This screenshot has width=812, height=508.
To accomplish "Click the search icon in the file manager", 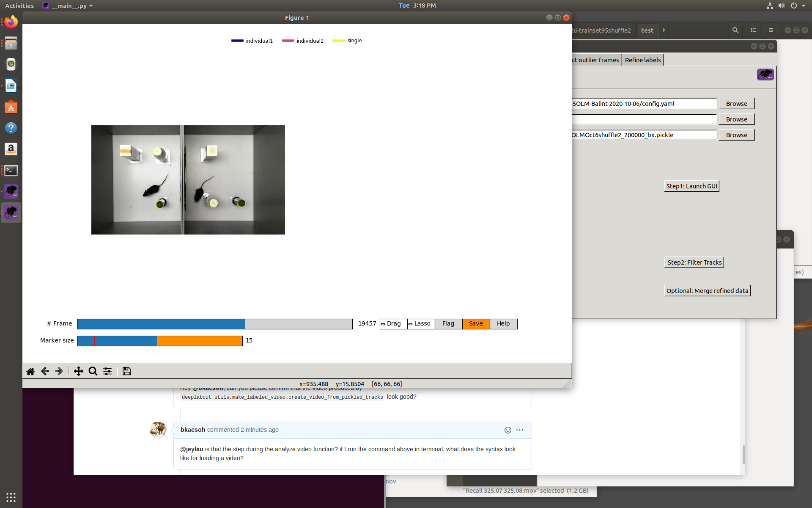I will pos(735,30).
